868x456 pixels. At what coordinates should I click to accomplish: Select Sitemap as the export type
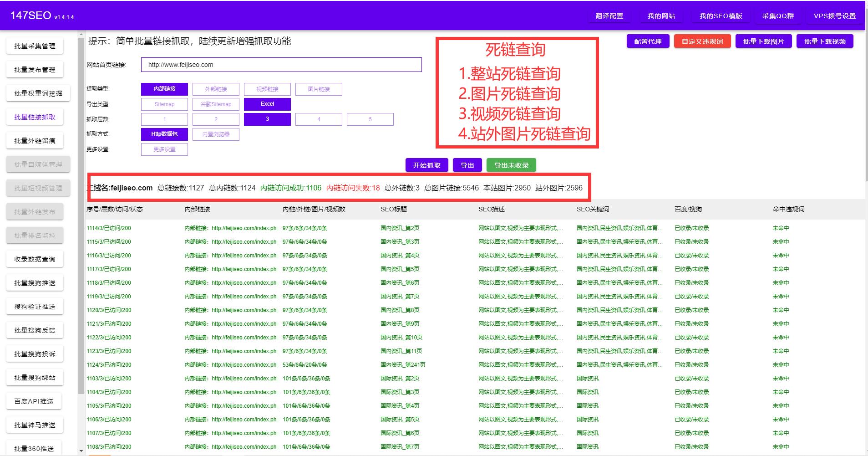[164, 104]
